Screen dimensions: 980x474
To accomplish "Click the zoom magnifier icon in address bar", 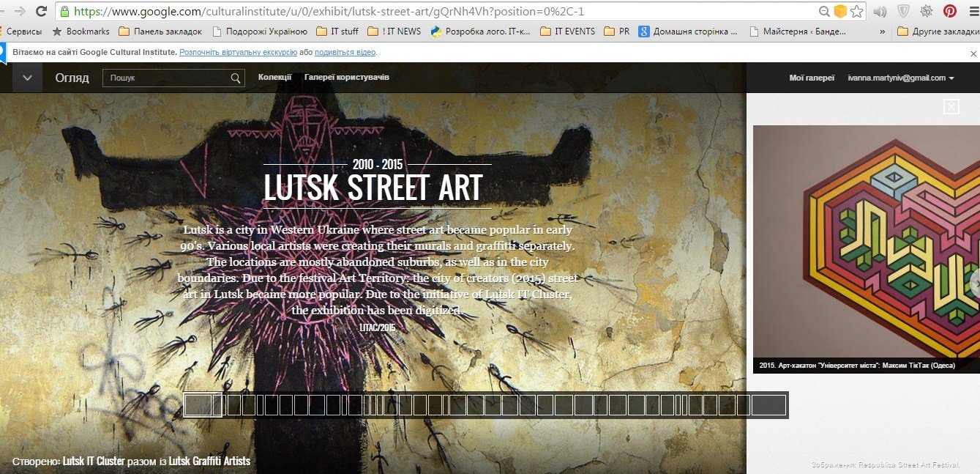I will coord(824,12).
